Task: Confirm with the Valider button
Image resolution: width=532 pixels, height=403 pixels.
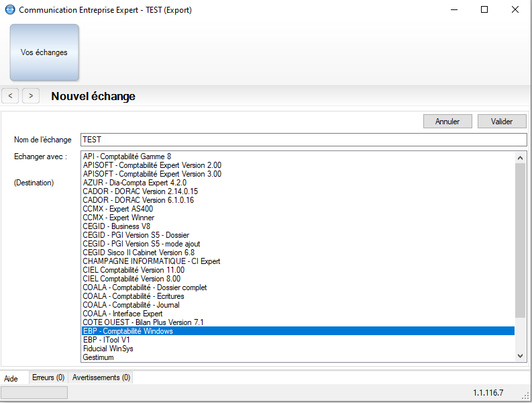Action: tap(502, 122)
